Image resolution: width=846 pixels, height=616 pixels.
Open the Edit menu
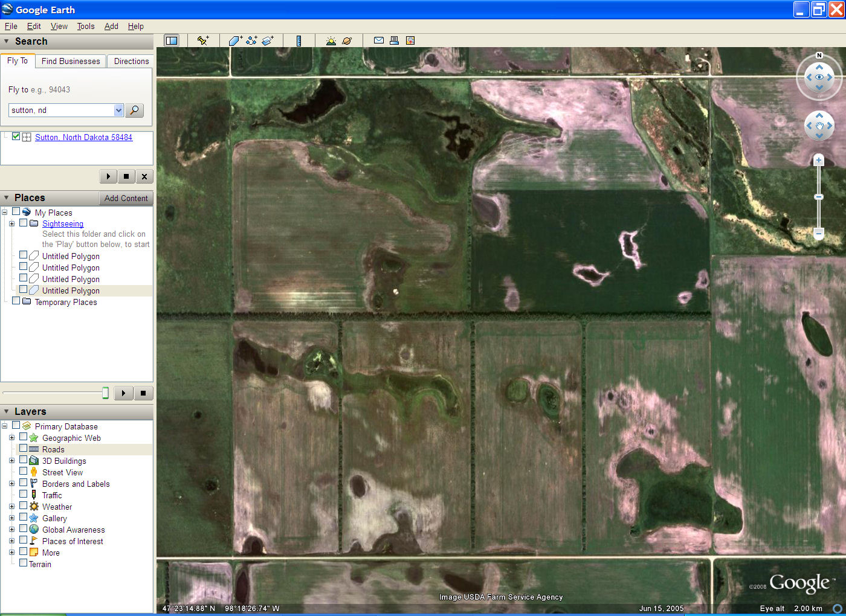click(x=34, y=26)
